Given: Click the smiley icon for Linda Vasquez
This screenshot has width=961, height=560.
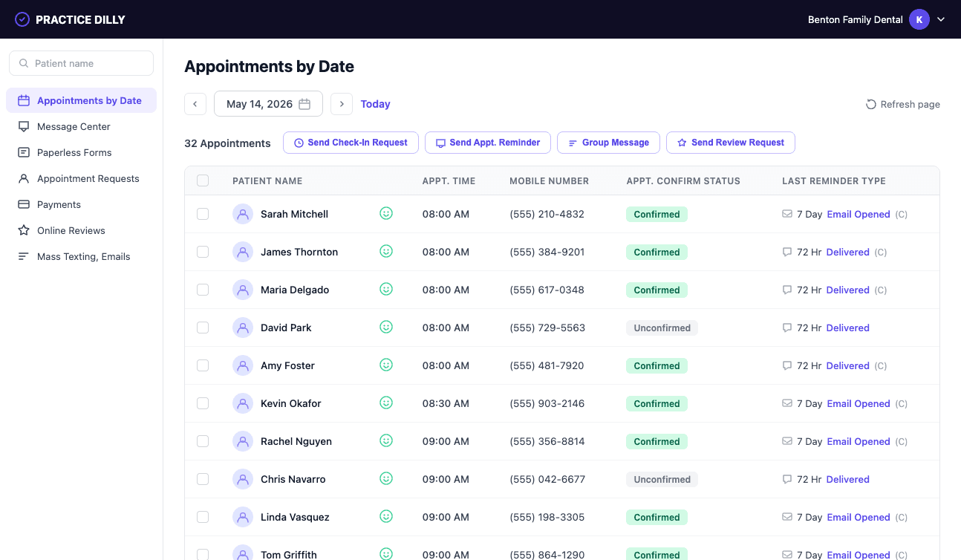Looking at the screenshot, I should [x=386, y=516].
